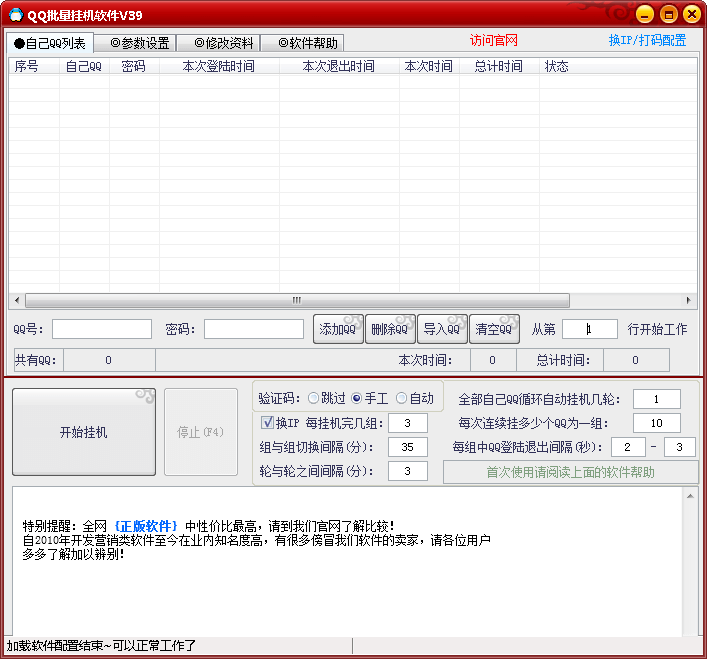
Task: Edit the login interval minimum seconds field
Action: click(628, 447)
